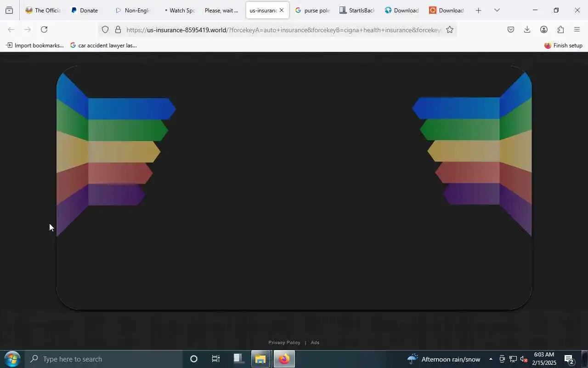Open the tracking protection shield icon
Viewport: 588px width, 368px height.
click(x=105, y=29)
